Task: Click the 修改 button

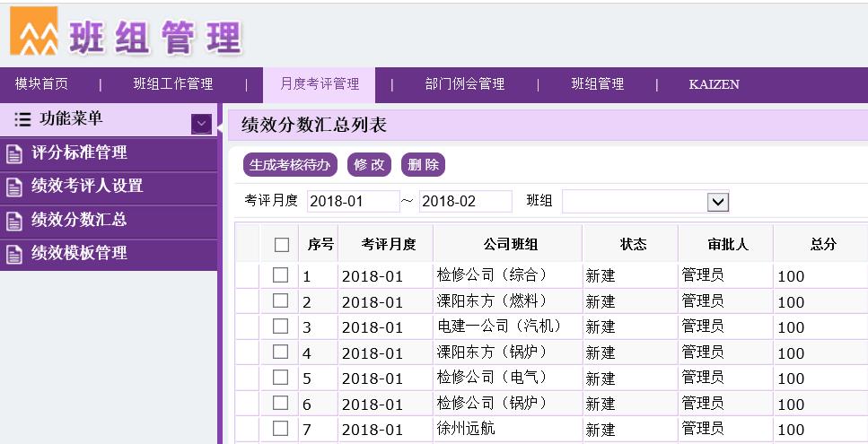Action: tap(369, 165)
